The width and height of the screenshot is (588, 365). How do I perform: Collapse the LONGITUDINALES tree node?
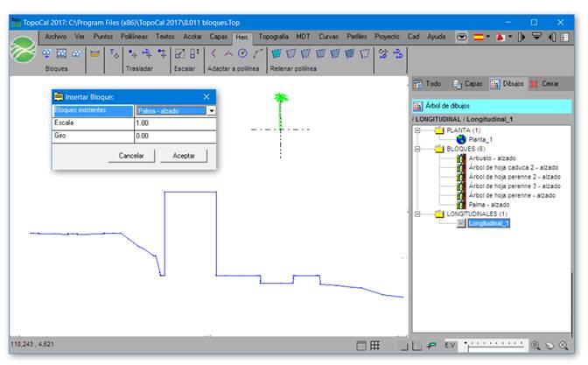pos(417,214)
